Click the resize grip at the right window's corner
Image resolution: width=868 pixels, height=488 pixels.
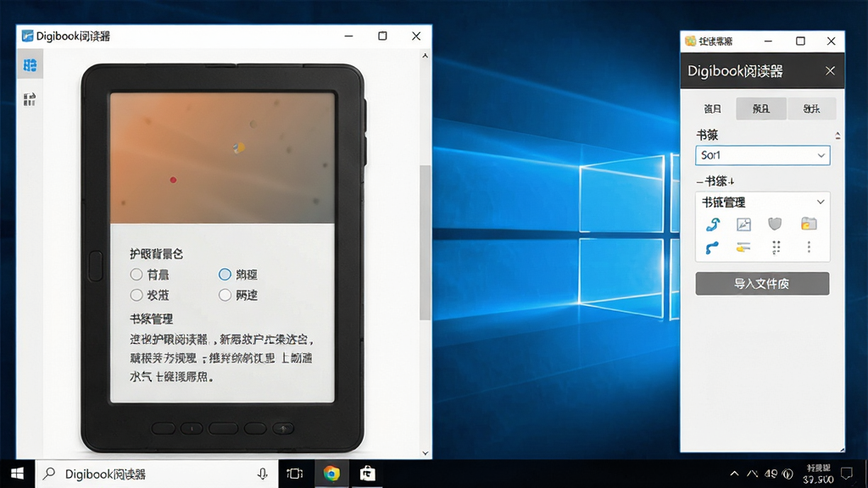pos(842,449)
